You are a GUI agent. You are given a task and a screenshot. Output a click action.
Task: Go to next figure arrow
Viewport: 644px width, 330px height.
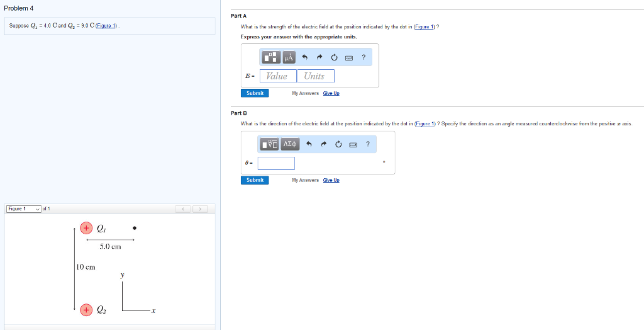(x=200, y=209)
